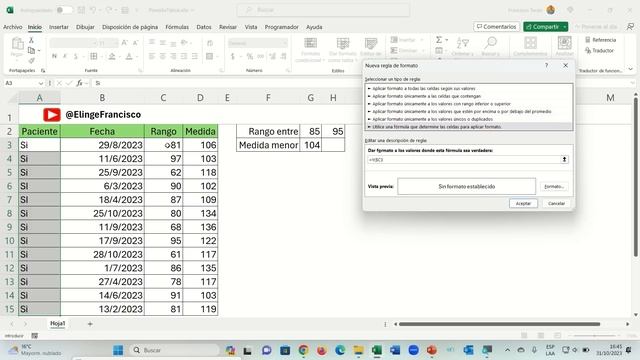
Task: Select the Hoja1 sheet tab
Action: click(58, 323)
